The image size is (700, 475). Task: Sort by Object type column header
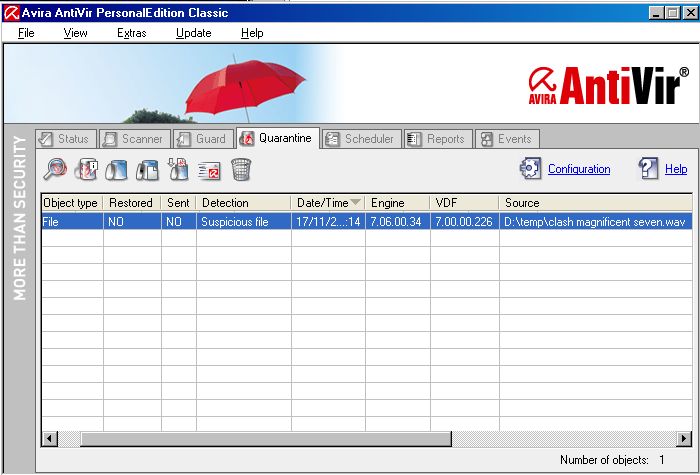click(x=72, y=203)
